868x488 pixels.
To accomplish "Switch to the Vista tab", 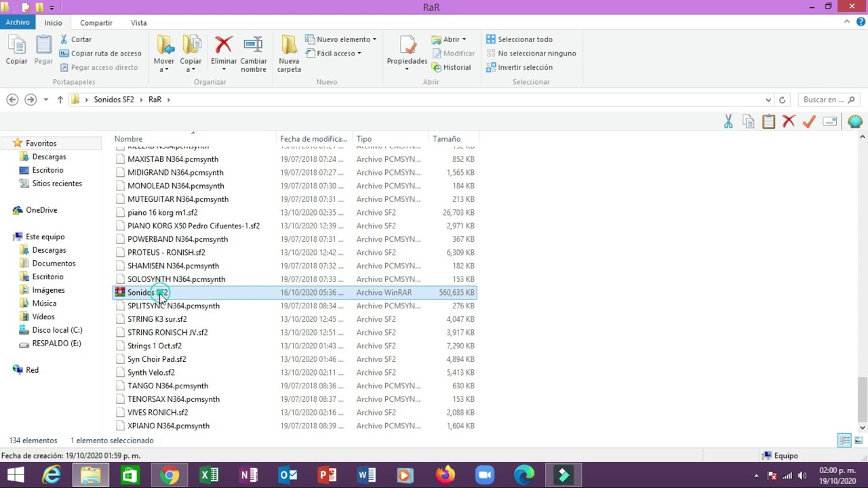I will tap(138, 23).
